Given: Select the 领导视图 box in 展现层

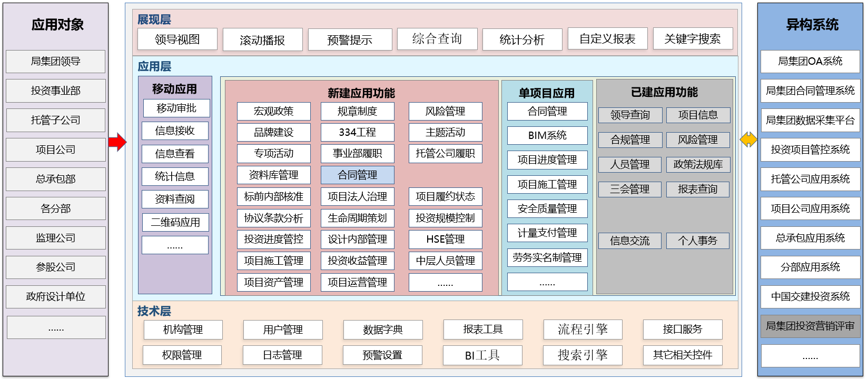Looking at the screenshot, I should pos(177,39).
